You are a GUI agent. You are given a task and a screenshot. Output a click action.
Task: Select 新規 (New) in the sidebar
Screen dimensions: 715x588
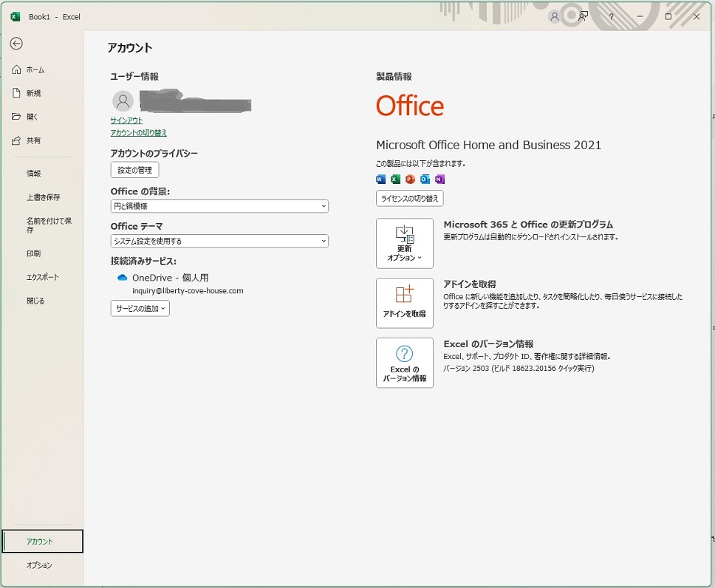click(33, 93)
